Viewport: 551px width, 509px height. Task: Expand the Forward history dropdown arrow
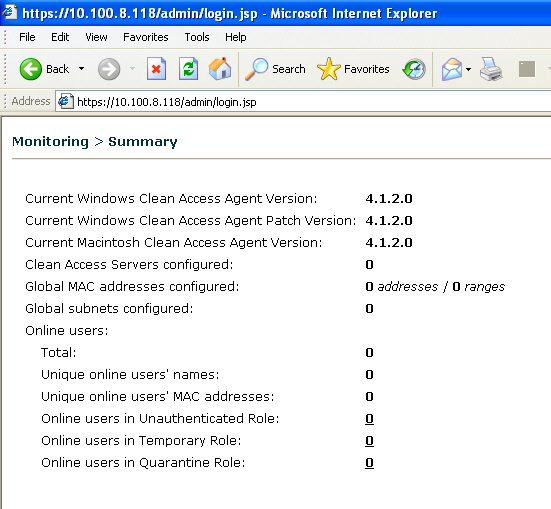(x=132, y=69)
